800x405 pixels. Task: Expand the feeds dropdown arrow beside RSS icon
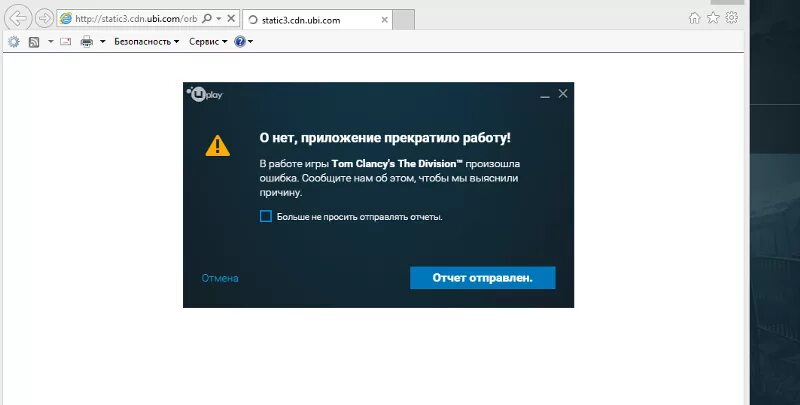51,42
